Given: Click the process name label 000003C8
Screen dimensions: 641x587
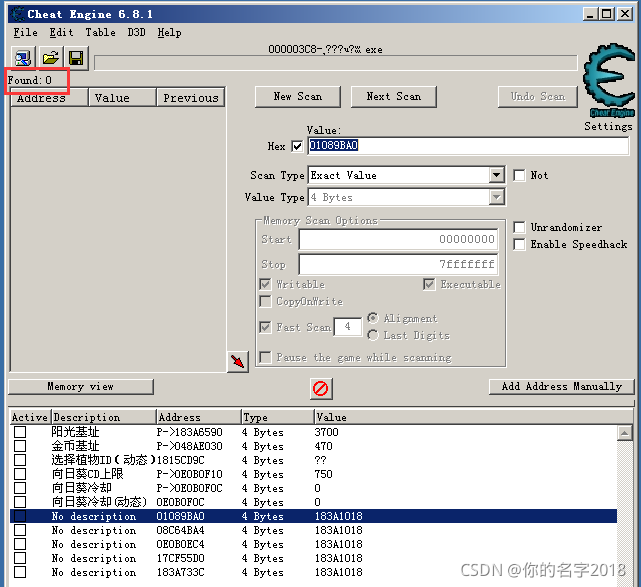Looking at the screenshot, I should point(325,49).
